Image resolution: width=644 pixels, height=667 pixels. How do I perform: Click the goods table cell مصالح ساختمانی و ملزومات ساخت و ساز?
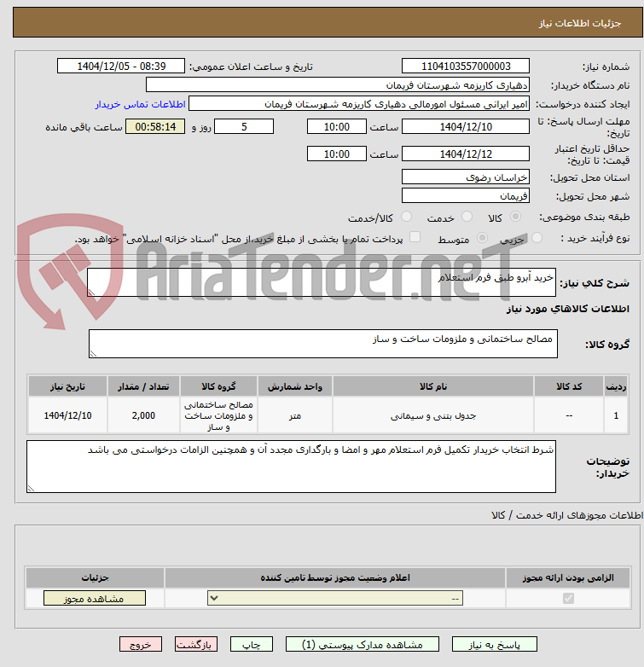point(218,415)
